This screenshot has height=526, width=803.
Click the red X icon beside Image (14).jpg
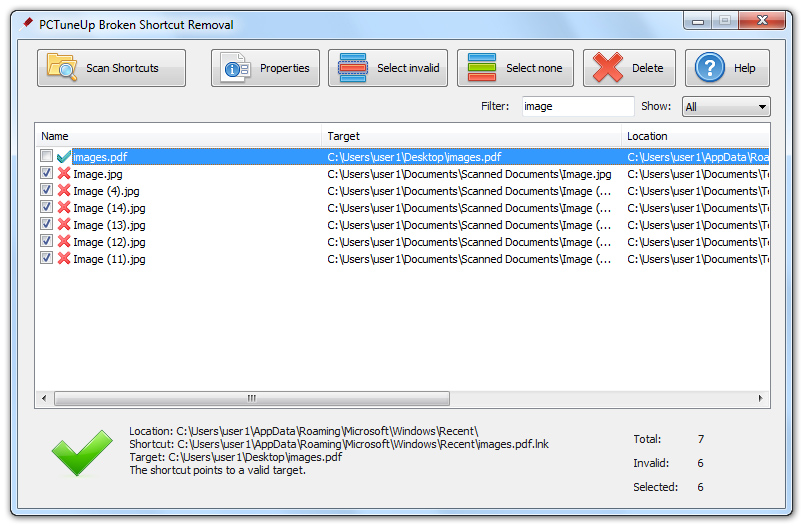click(64, 207)
